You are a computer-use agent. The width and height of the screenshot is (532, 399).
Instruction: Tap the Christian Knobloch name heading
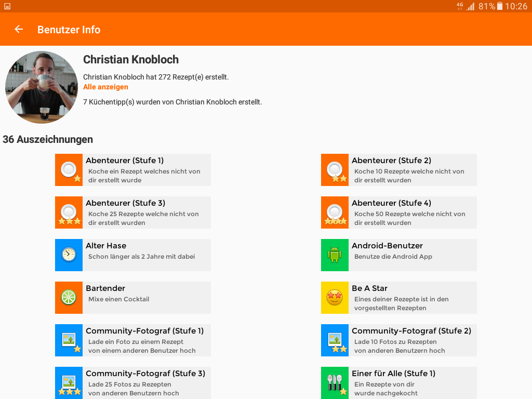point(131,60)
